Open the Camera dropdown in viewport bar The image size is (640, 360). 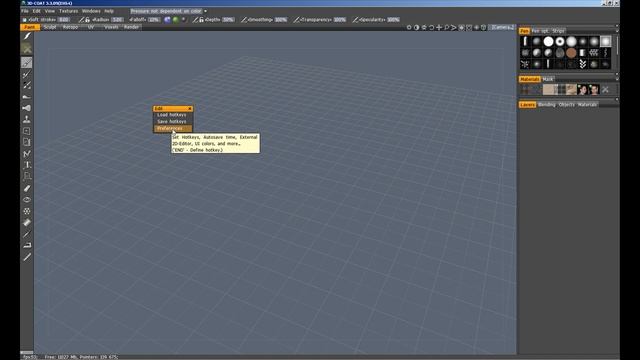[x=502, y=27]
